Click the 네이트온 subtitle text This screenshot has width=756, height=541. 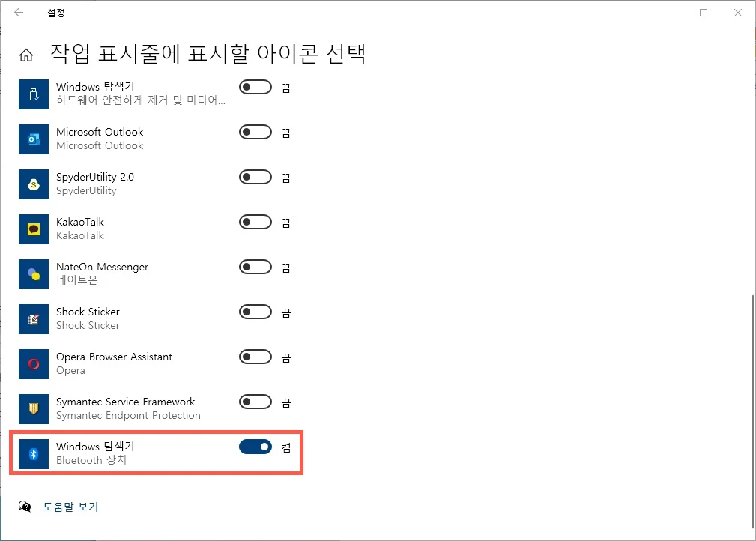77,279
